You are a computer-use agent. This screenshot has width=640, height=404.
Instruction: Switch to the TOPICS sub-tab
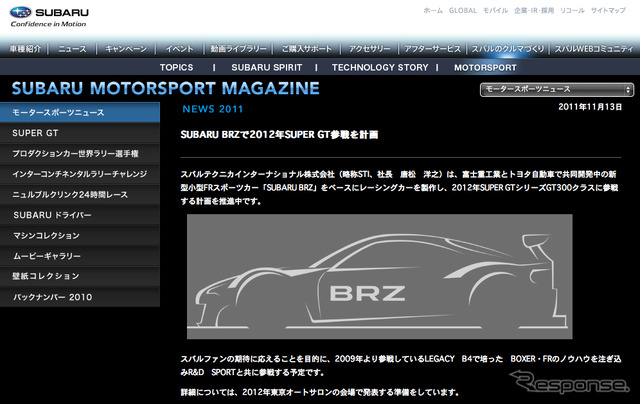pyautogui.click(x=176, y=67)
